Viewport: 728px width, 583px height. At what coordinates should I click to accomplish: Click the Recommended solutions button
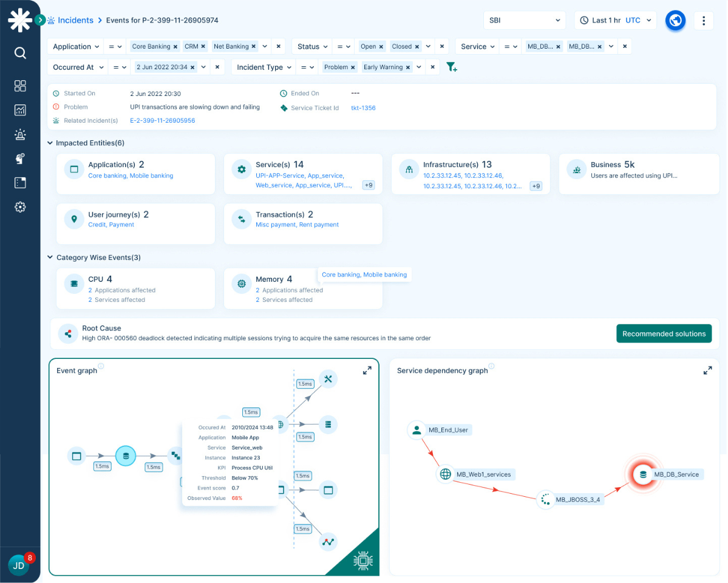pyautogui.click(x=664, y=333)
